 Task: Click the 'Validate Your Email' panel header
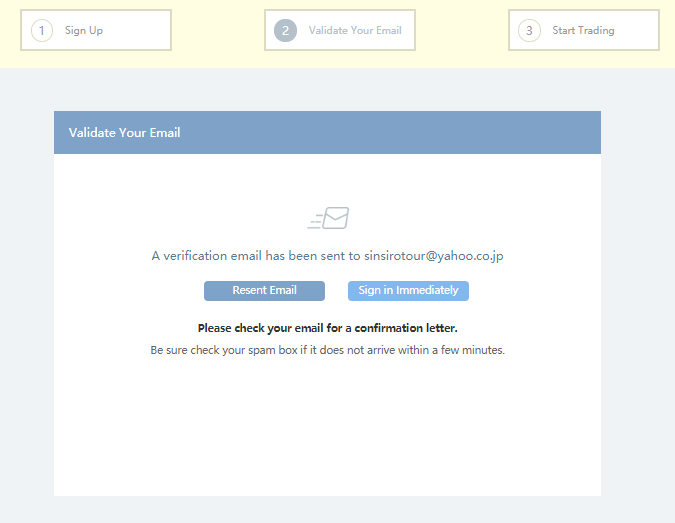pyautogui.click(x=327, y=133)
